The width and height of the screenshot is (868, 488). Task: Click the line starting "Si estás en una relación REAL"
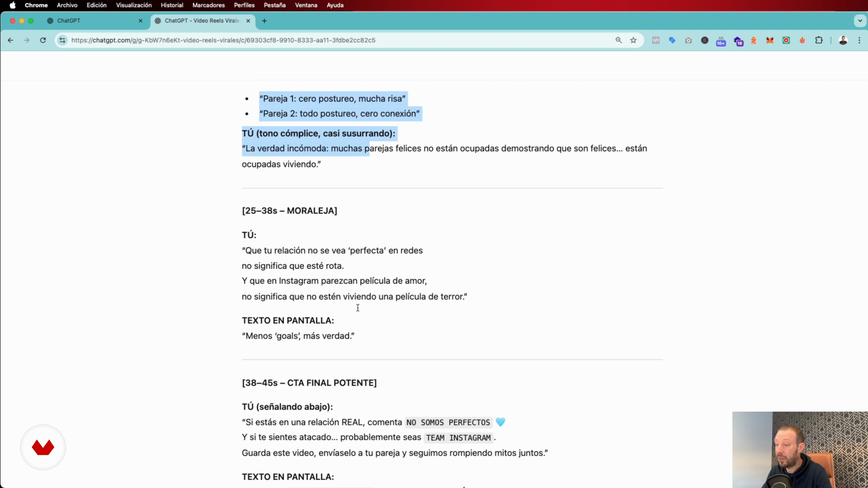(x=374, y=422)
